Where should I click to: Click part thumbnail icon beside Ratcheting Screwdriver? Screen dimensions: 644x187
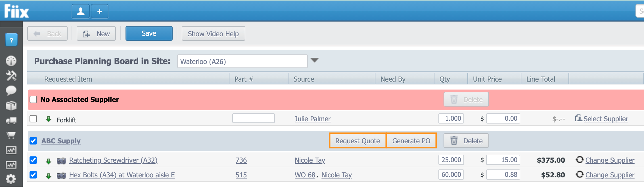click(x=61, y=161)
